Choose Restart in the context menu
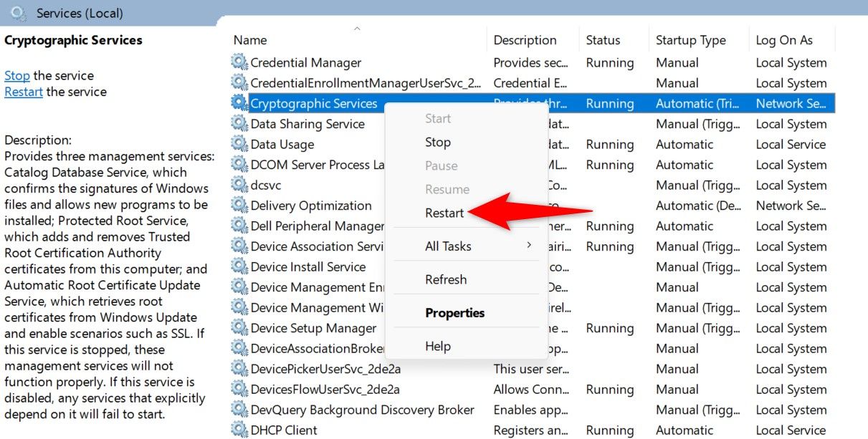Screen dimensions: 868x439 point(444,213)
